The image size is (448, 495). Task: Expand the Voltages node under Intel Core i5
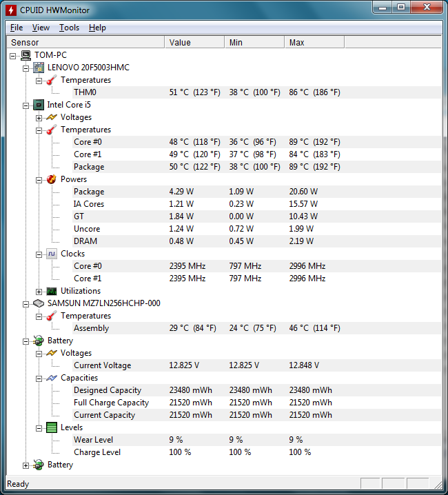[x=39, y=117]
